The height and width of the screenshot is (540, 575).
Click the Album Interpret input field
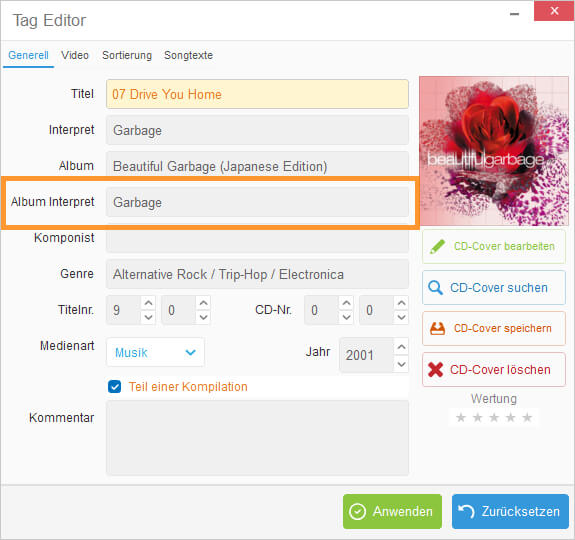pyautogui.click(x=257, y=202)
